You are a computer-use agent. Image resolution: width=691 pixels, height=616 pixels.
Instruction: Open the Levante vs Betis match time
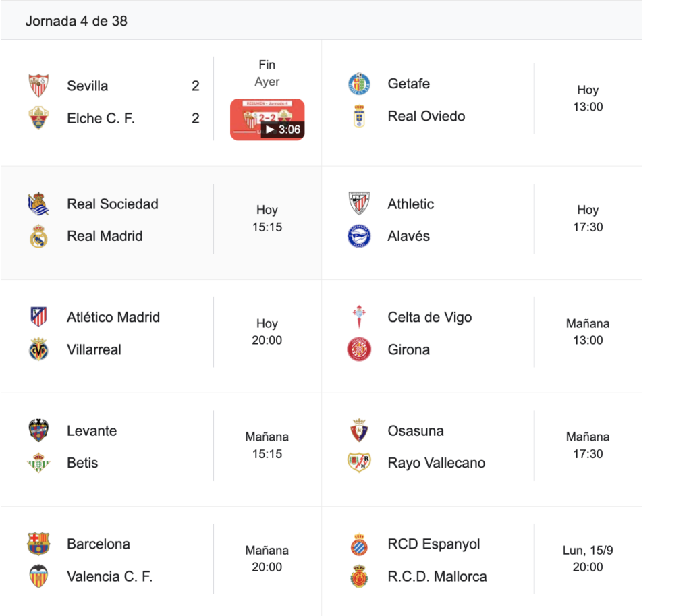pos(267,445)
